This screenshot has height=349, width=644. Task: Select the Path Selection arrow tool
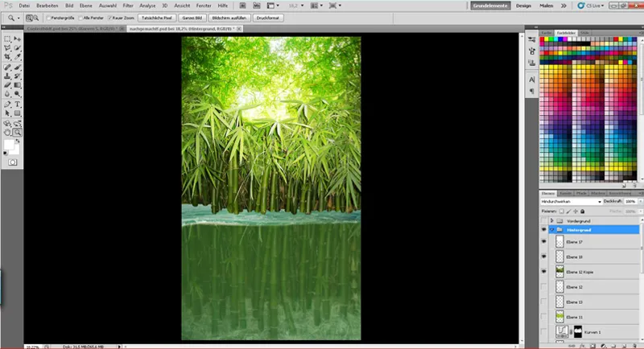tap(7, 113)
